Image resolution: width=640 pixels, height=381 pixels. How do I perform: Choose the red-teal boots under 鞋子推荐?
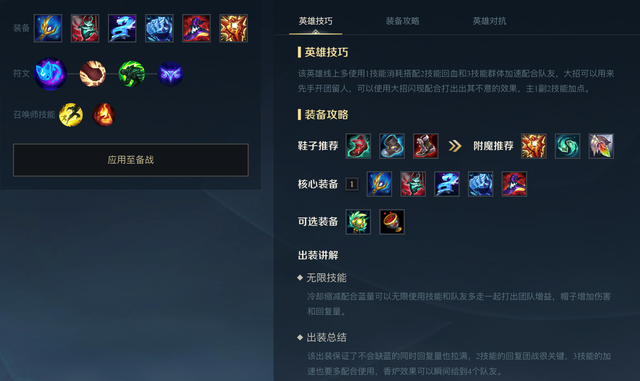click(x=358, y=146)
